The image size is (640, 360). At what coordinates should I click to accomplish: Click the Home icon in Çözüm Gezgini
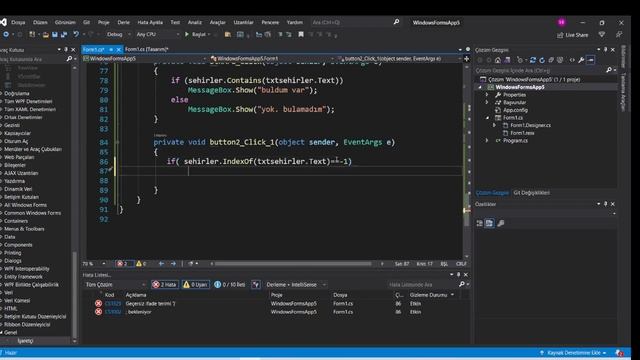[x=498, y=60]
